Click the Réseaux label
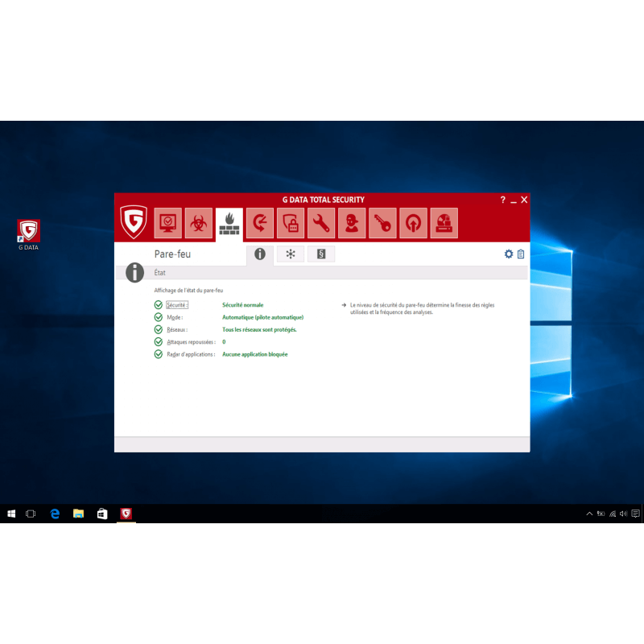 [177, 329]
